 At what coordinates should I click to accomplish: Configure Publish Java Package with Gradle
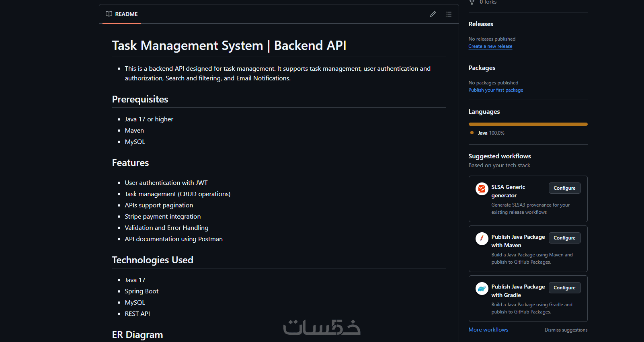point(564,288)
